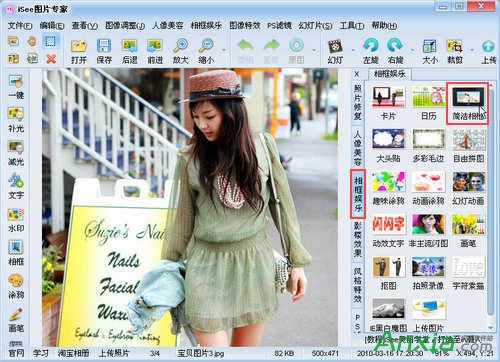Viewport: 500px width, 362px height.
Task: Apply 一键 one-click fix in sidebar
Action: (x=16, y=87)
